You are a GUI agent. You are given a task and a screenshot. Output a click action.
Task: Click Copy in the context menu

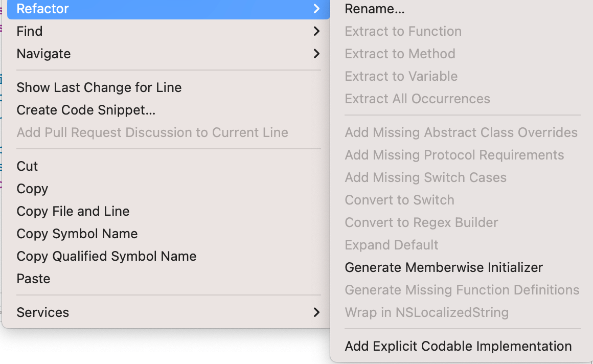tap(32, 189)
